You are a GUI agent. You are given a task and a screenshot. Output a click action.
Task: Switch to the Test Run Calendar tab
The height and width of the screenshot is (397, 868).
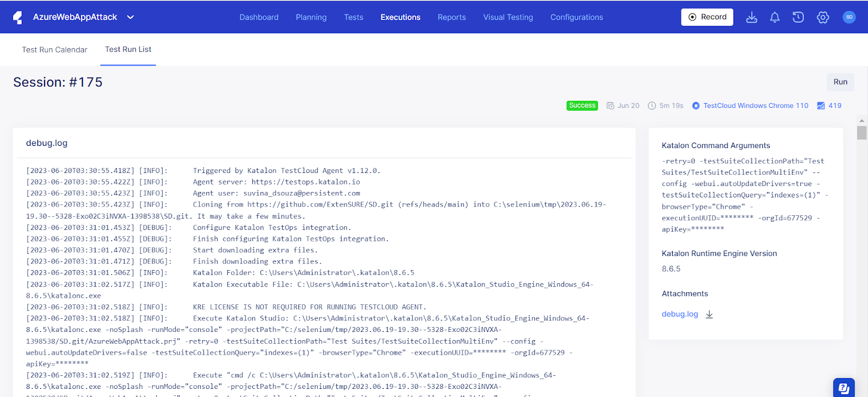(x=54, y=49)
